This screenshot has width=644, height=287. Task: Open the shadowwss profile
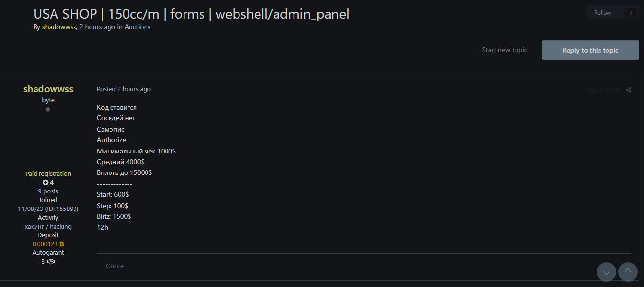tap(48, 89)
